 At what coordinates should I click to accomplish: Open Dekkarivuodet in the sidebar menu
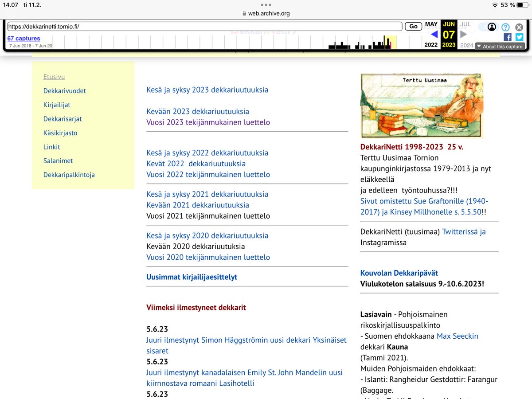(x=65, y=91)
